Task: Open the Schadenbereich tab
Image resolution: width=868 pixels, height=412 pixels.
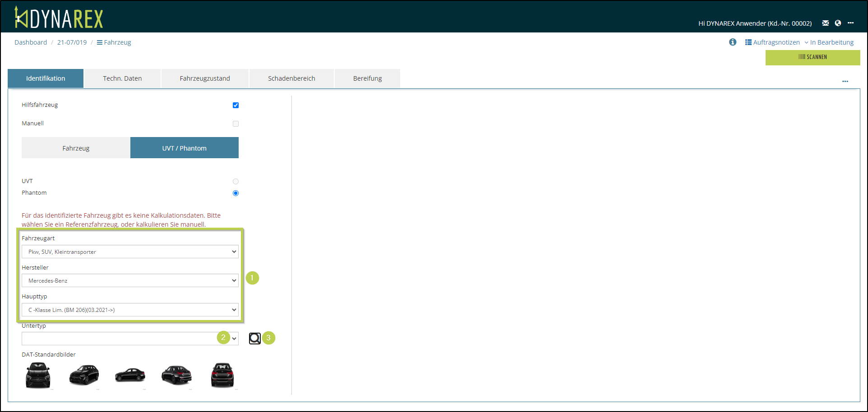Action: (291, 78)
